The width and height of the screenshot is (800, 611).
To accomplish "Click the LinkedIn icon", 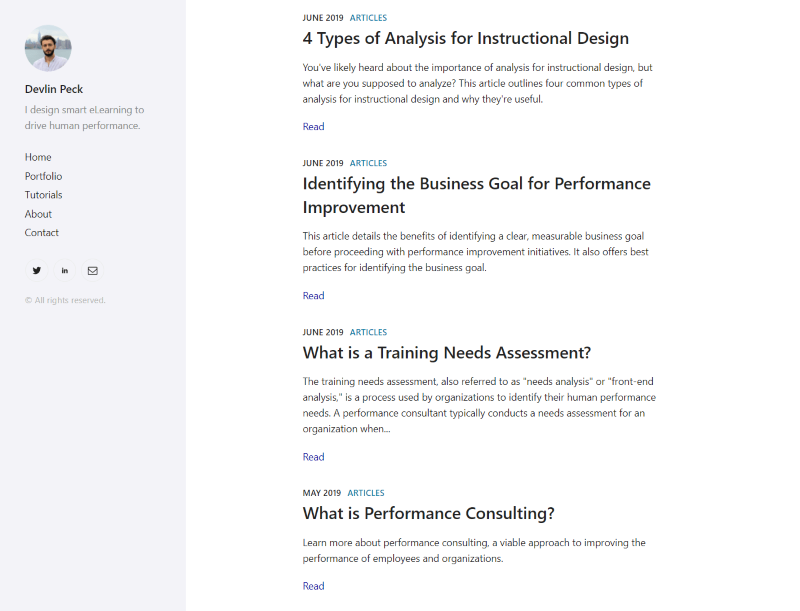I will [x=64, y=270].
